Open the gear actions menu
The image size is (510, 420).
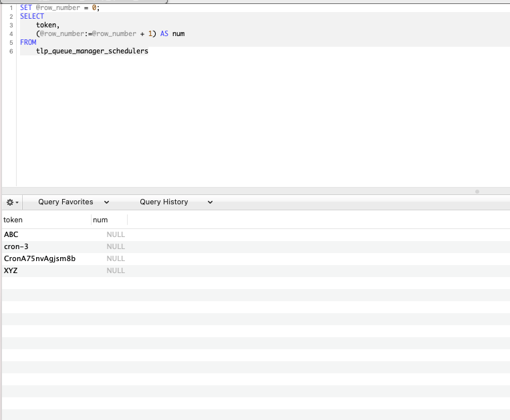tap(12, 202)
